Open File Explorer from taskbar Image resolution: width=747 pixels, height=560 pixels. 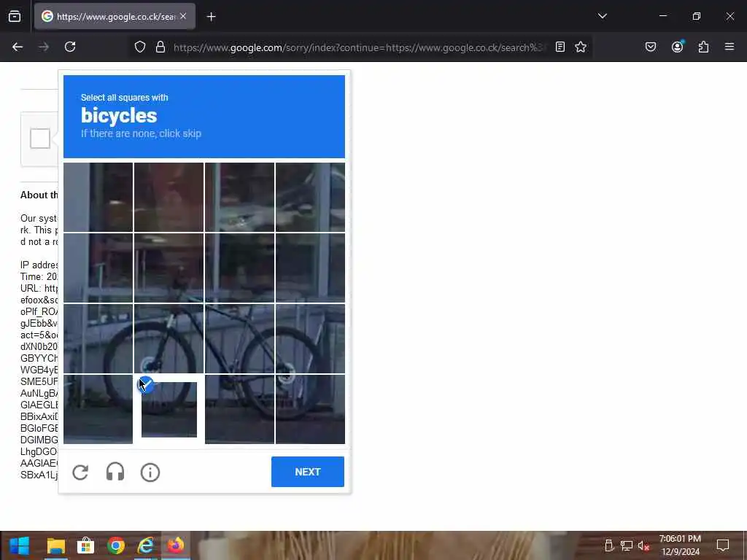[x=55, y=545]
